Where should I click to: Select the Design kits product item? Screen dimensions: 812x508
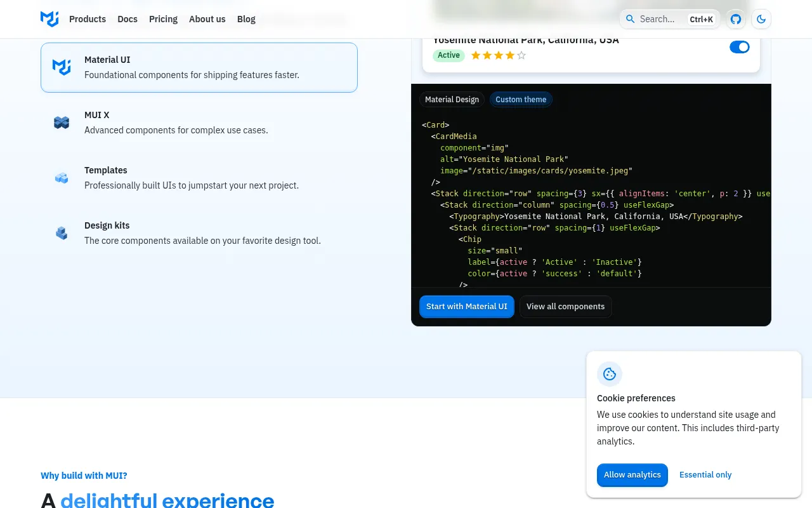[x=199, y=233]
